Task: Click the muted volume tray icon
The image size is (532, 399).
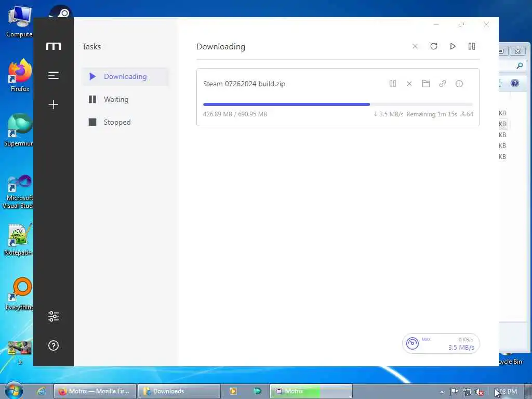Action: pyautogui.click(x=479, y=392)
